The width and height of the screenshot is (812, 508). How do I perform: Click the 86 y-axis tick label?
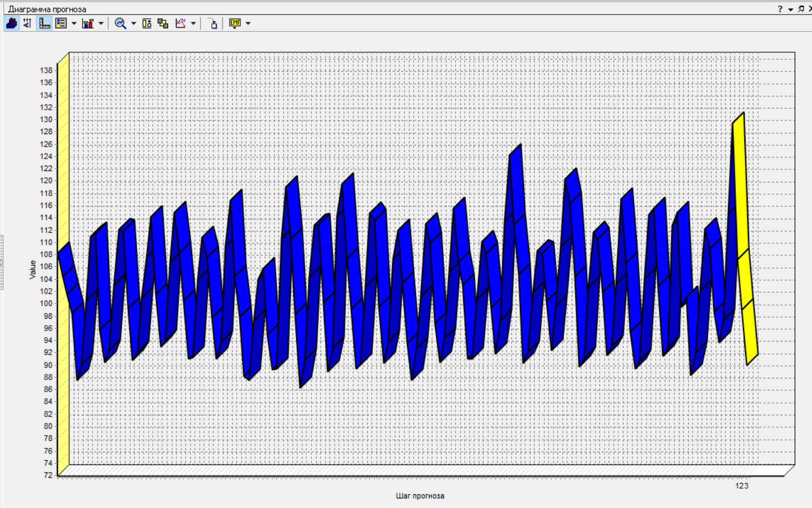tap(48, 389)
